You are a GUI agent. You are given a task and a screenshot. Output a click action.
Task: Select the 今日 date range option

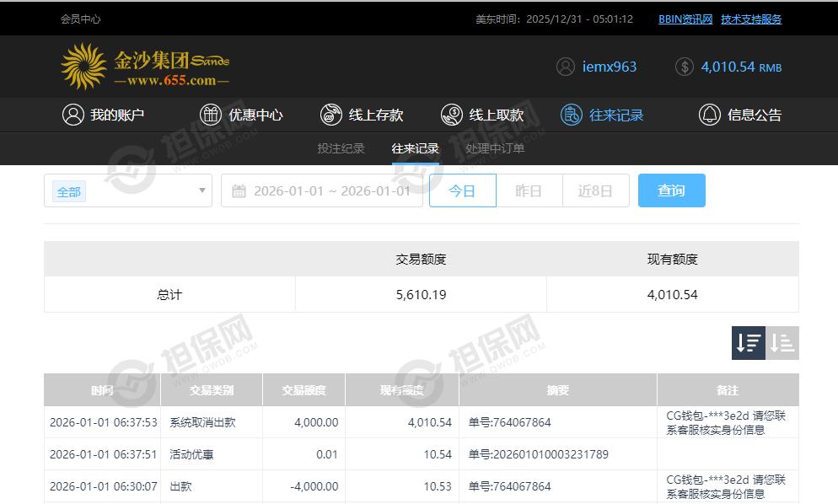coord(462,190)
